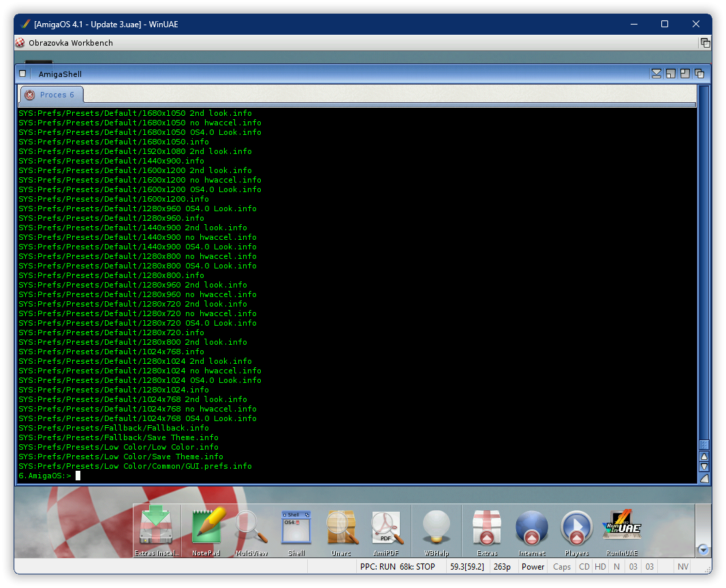The image size is (726, 588).
Task: Open the dock's round arrow menu
Action: (704, 550)
